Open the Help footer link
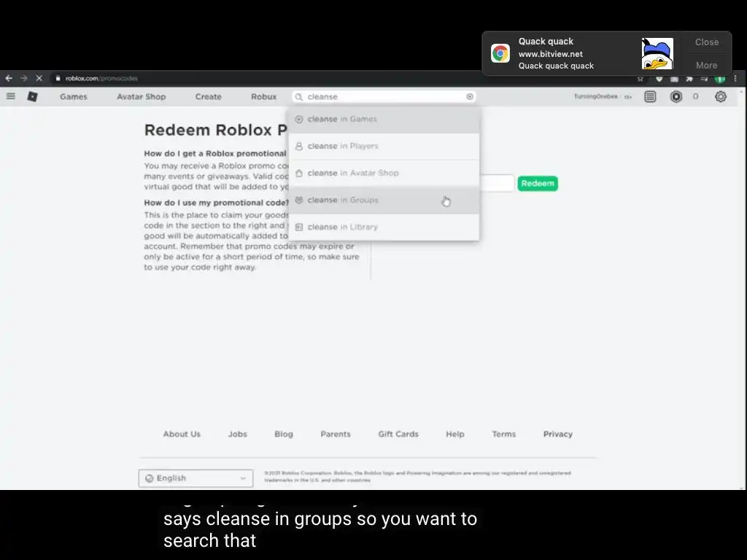This screenshot has height=560, width=747. coord(455,434)
